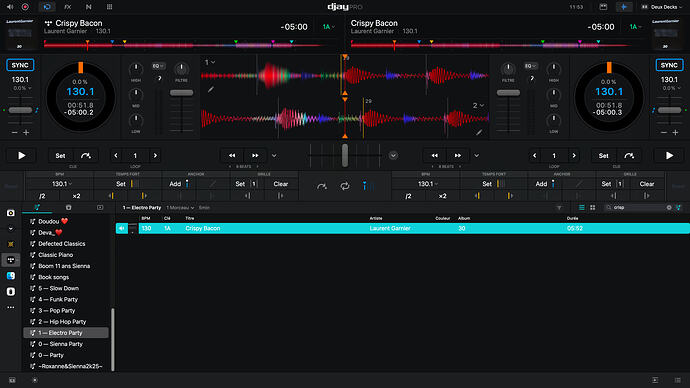This screenshot has width=690, height=388.
Task: Open the FX panel tab
Action: coord(68,7)
